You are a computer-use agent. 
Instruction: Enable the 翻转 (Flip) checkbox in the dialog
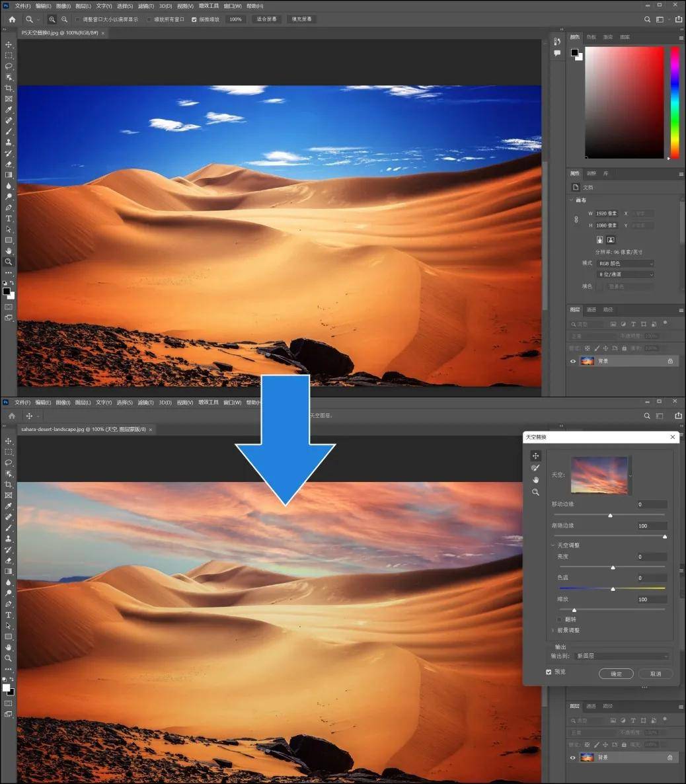(x=559, y=619)
